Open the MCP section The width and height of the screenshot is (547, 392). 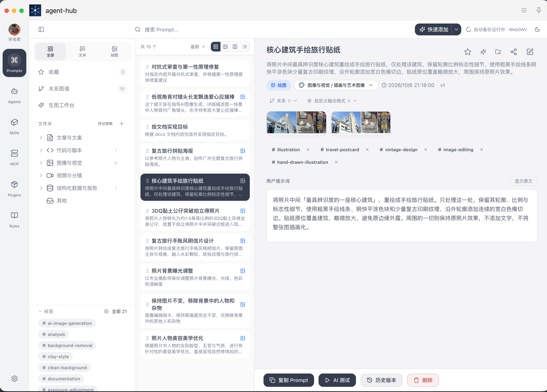pos(14,158)
